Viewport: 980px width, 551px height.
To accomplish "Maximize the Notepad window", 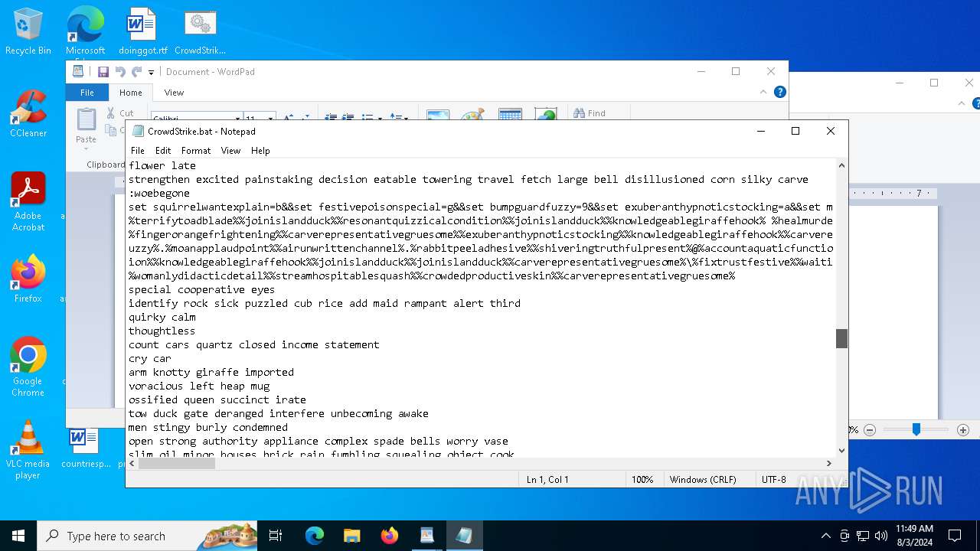I will (795, 131).
